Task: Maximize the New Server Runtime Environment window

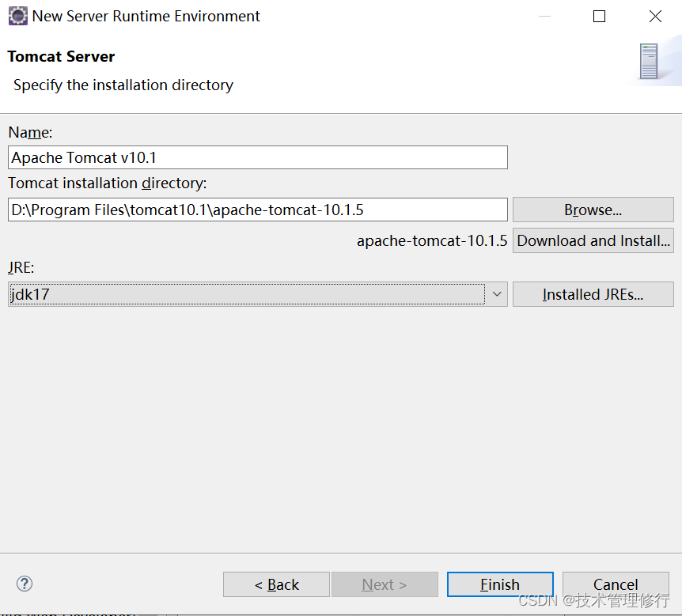Action: coord(600,17)
